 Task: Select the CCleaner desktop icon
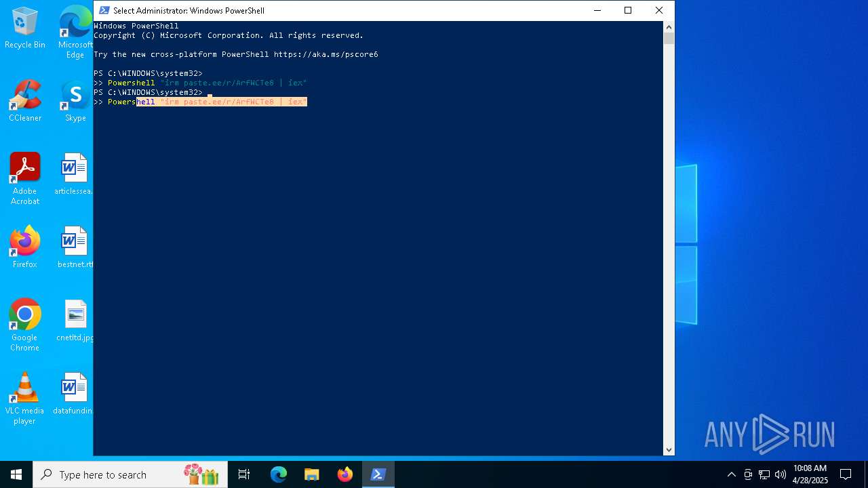tap(25, 102)
